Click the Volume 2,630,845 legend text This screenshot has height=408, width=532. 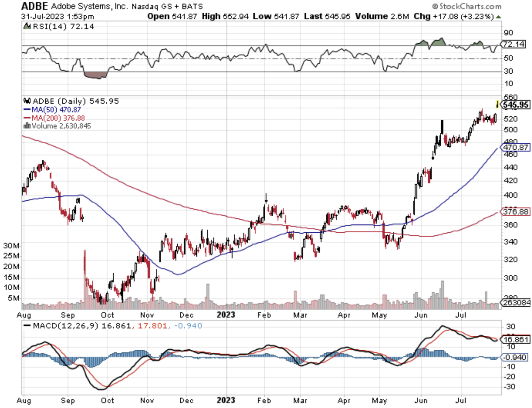61,126
